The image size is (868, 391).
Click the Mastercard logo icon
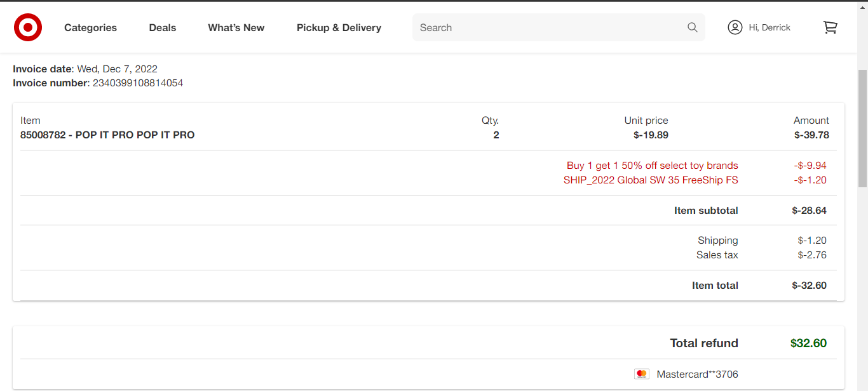click(642, 374)
